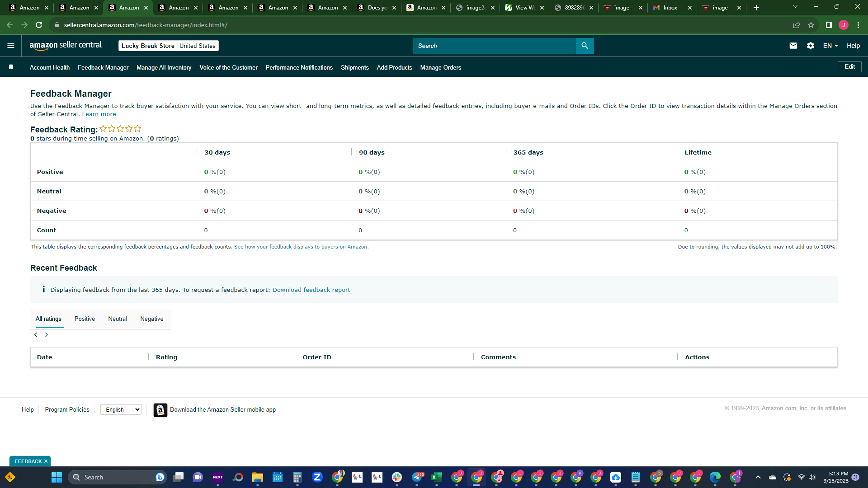The image size is (868, 488).
Task: Reload the page with the refresh button
Action: point(39,25)
